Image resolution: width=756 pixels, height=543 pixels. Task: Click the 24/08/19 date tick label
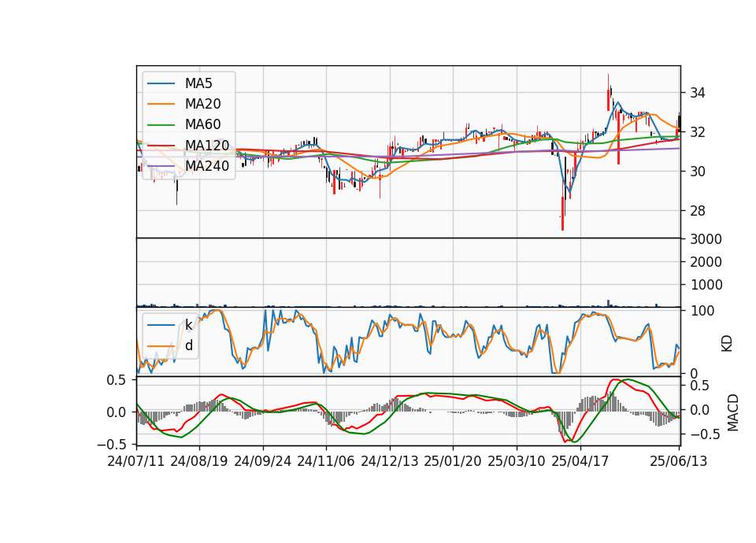point(199,462)
